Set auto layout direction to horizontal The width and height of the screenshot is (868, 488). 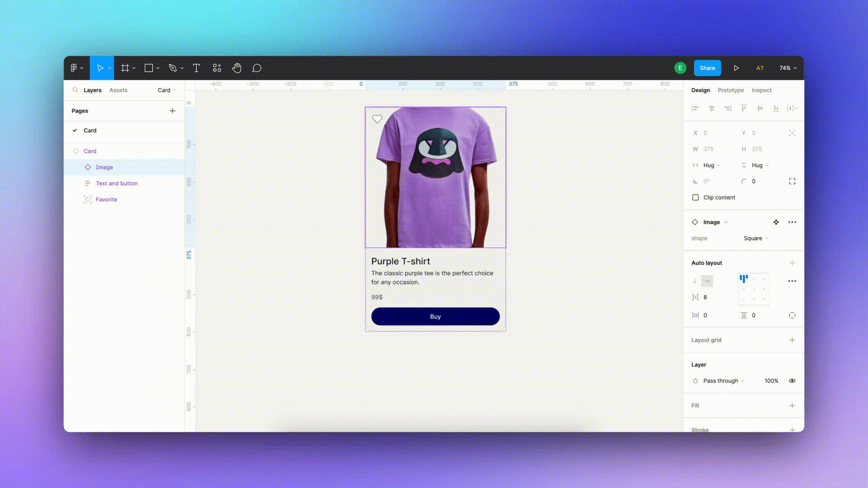707,281
